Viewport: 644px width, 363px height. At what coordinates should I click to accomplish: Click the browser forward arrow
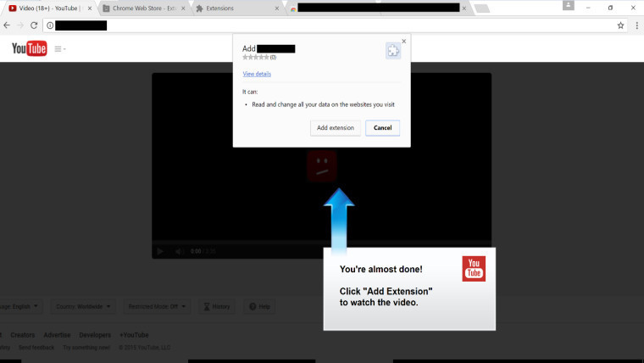click(20, 25)
